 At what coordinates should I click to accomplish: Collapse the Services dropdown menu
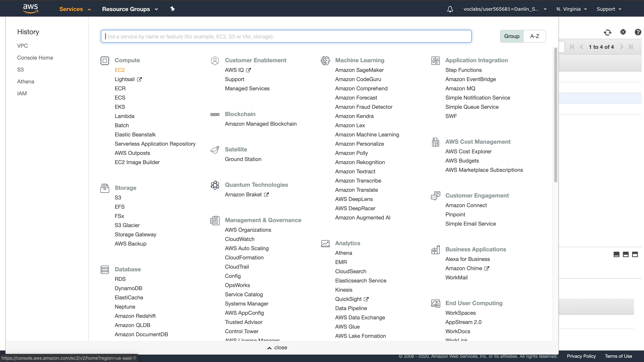75,9
